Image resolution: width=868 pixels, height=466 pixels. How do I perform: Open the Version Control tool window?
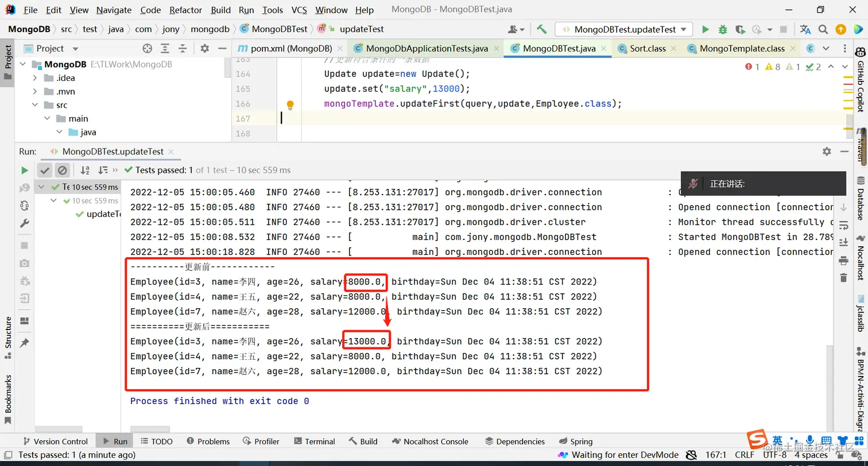pos(55,441)
